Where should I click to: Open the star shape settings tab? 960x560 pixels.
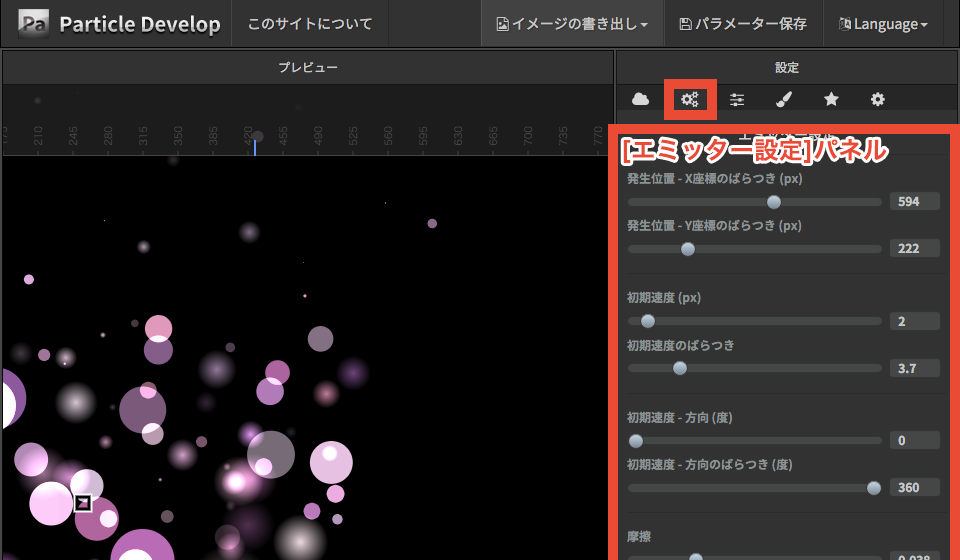coord(831,99)
